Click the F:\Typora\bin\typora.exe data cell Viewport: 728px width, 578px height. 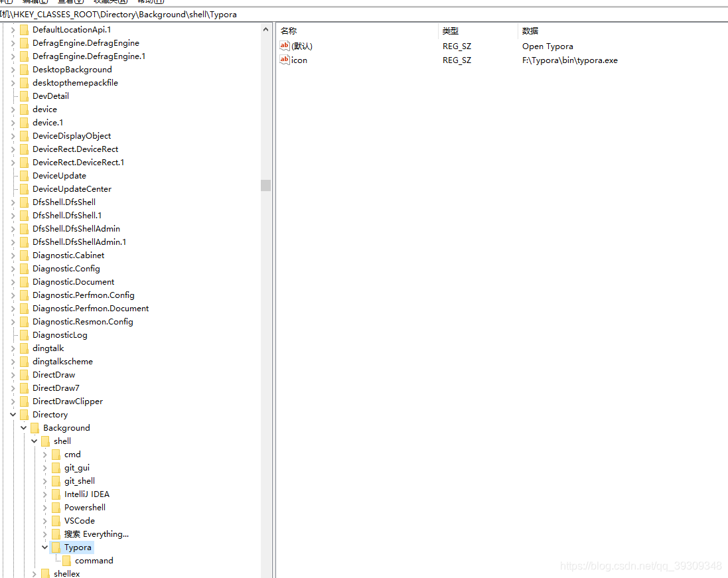(x=569, y=60)
